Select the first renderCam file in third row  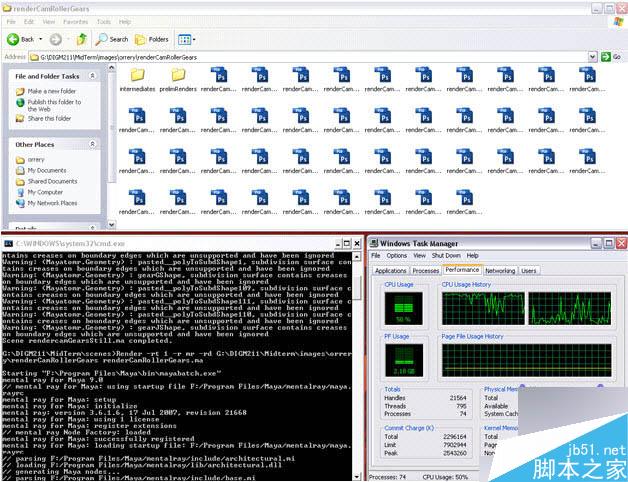[x=137, y=156]
